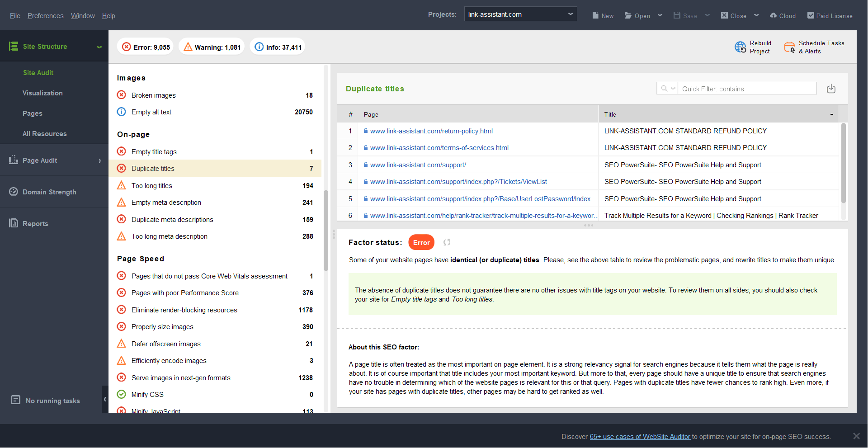Click the duplicate titles table scrollbar

(x=843, y=163)
